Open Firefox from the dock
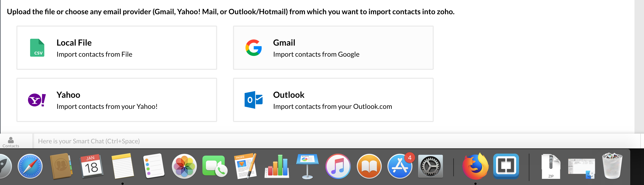This screenshot has width=644, height=185. click(x=475, y=166)
